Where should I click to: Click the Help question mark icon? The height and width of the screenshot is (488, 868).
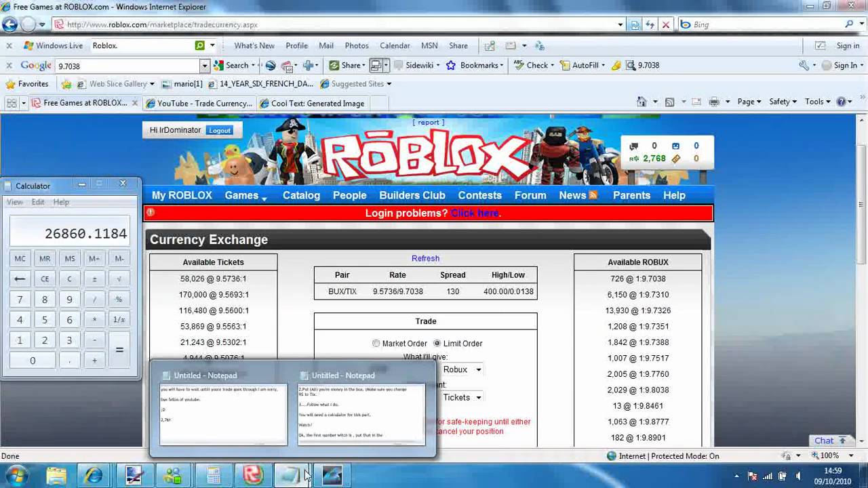click(842, 102)
